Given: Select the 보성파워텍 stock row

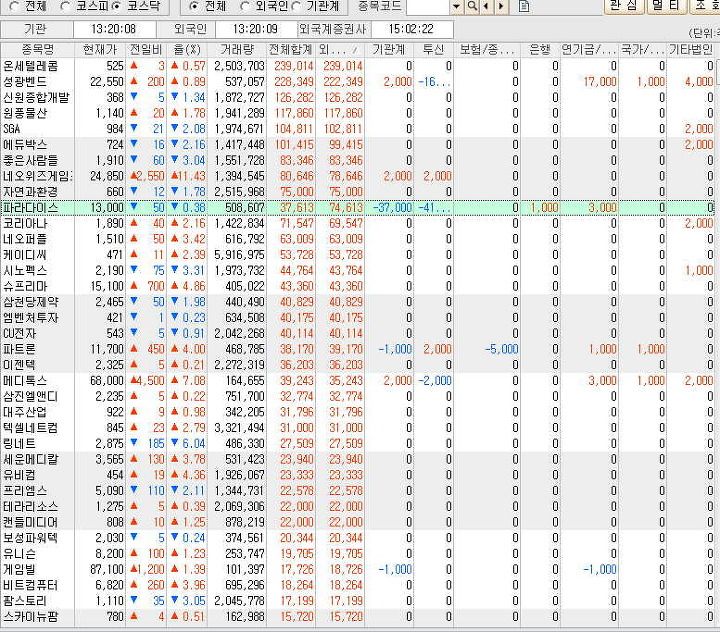Looking at the screenshot, I should [358, 537].
